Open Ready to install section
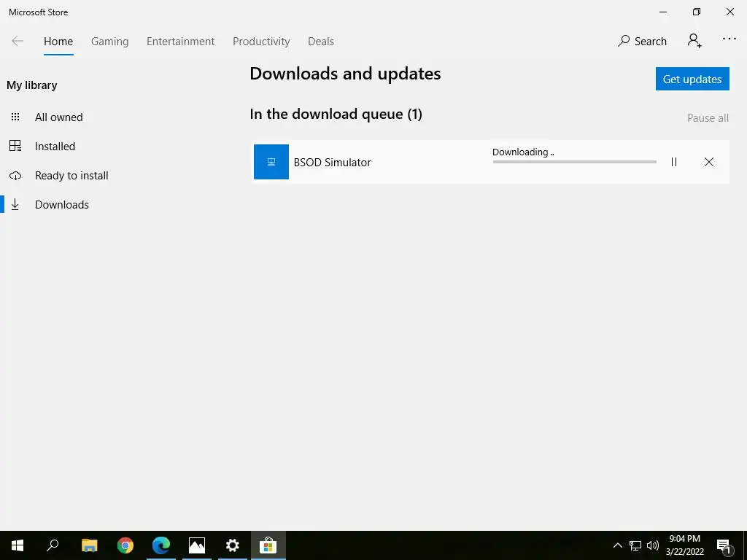 [71, 175]
